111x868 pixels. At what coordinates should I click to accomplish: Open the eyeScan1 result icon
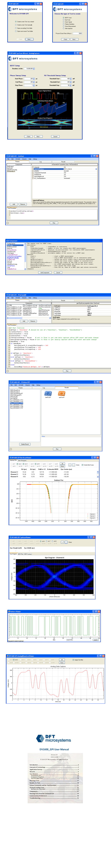click(x=61, y=393)
